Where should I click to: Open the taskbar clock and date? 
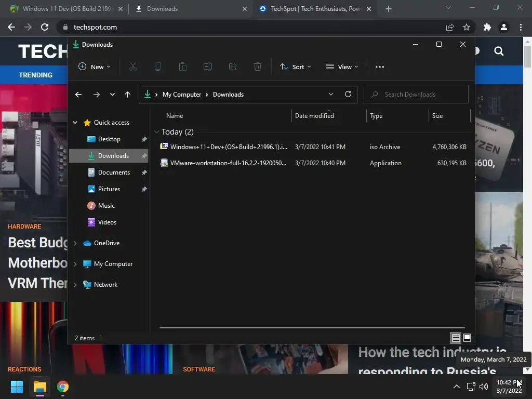click(x=509, y=387)
